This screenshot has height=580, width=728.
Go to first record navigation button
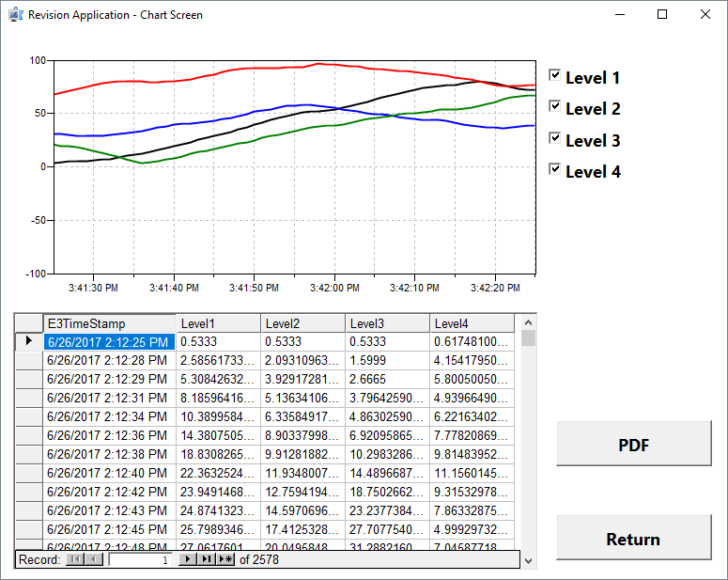point(75,560)
